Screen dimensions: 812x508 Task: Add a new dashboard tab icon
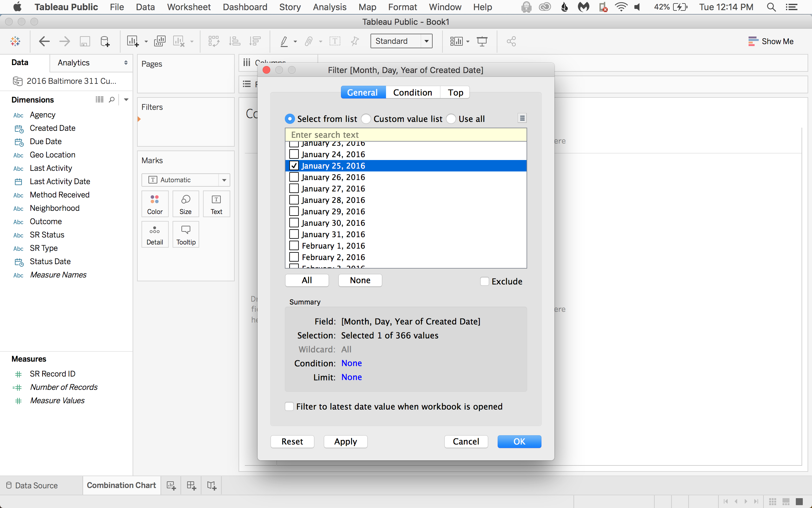191,485
